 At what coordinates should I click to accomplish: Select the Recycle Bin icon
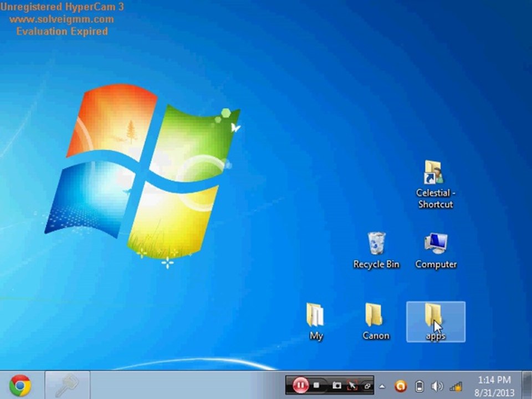pos(376,250)
